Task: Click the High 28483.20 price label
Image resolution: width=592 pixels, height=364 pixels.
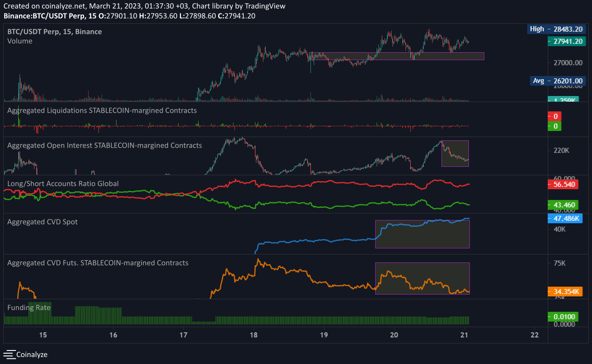Action: (556, 29)
